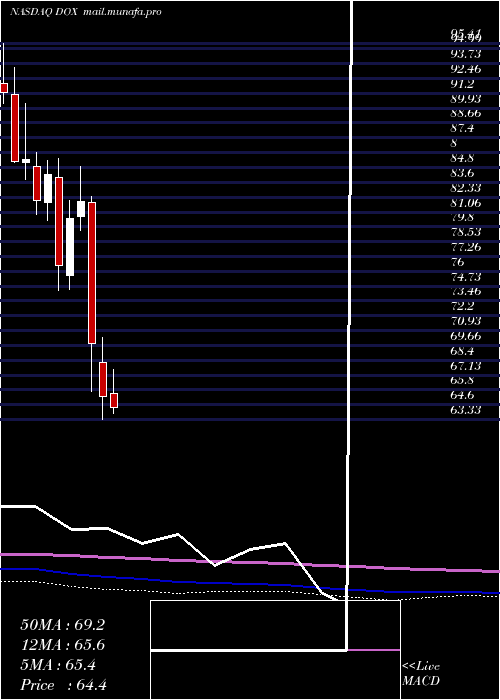Click the 12MA : 65.6 value

pos(62,645)
